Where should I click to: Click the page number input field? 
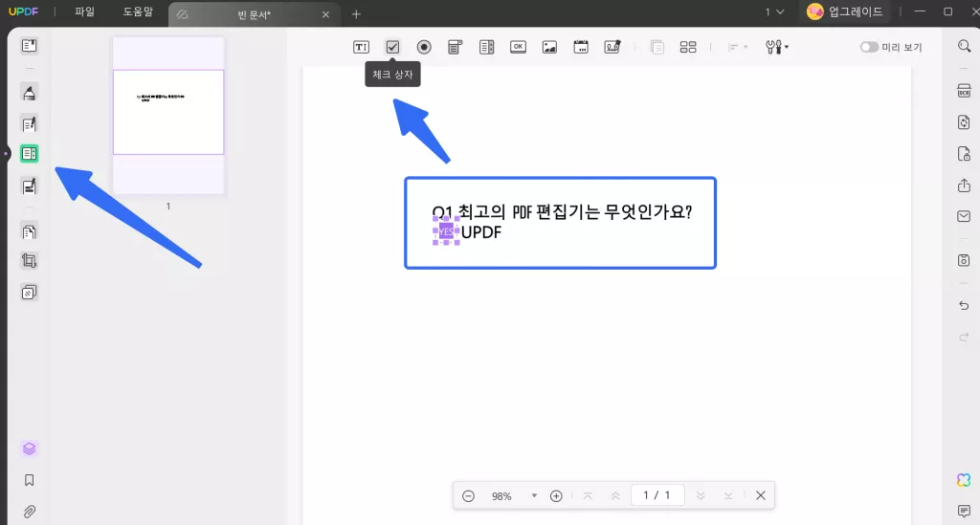(657, 495)
